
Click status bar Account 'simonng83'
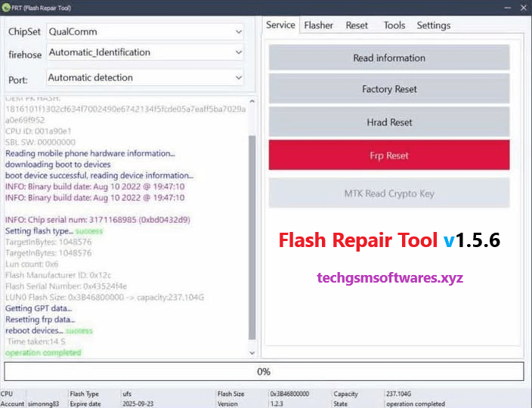pyautogui.click(x=43, y=404)
